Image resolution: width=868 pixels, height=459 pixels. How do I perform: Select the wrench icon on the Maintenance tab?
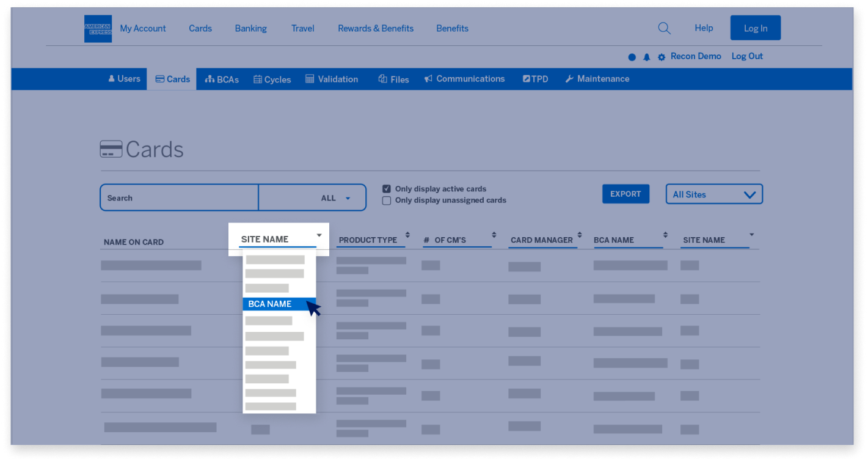(569, 78)
